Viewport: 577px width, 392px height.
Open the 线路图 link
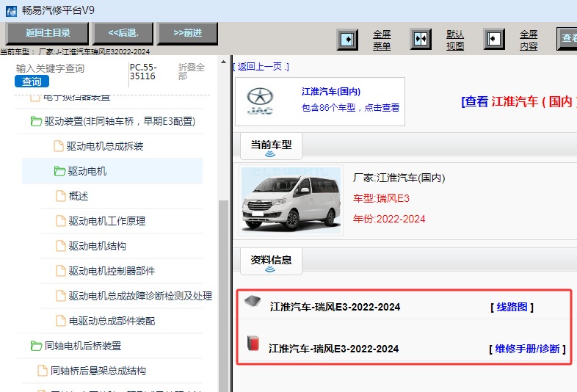pyautogui.click(x=512, y=307)
